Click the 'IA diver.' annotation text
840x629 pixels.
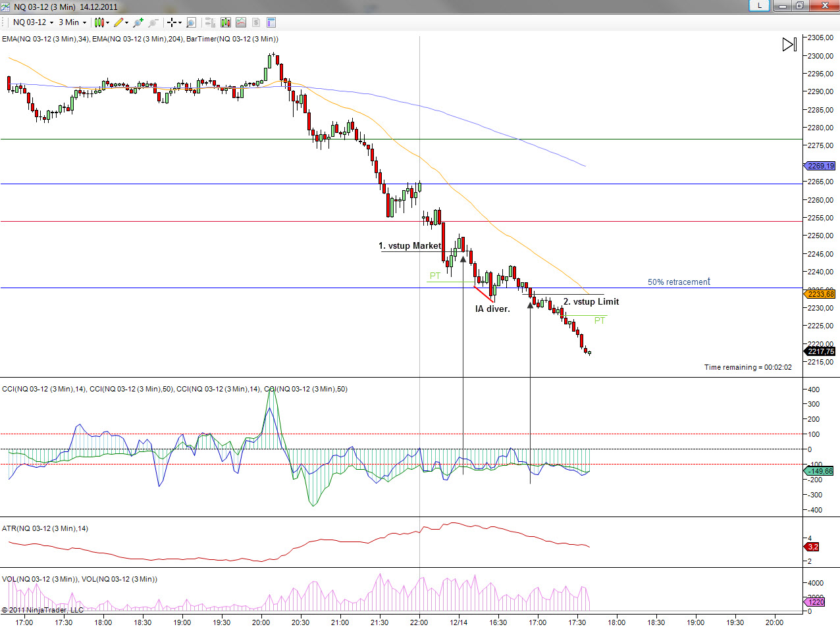tap(492, 309)
